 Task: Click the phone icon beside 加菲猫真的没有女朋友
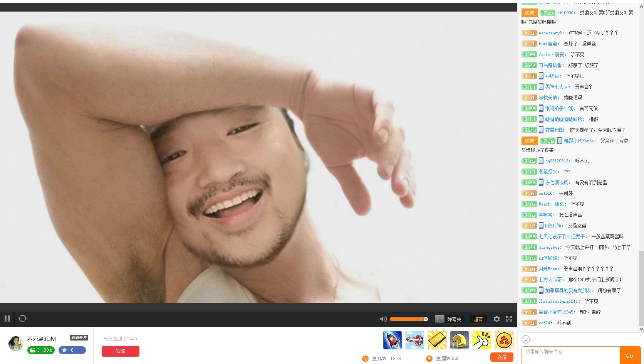coord(541,290)
